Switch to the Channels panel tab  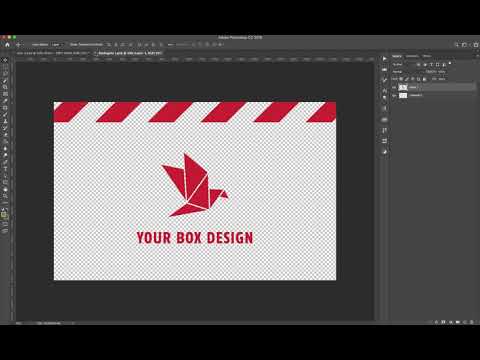click(x=412, y=56)
